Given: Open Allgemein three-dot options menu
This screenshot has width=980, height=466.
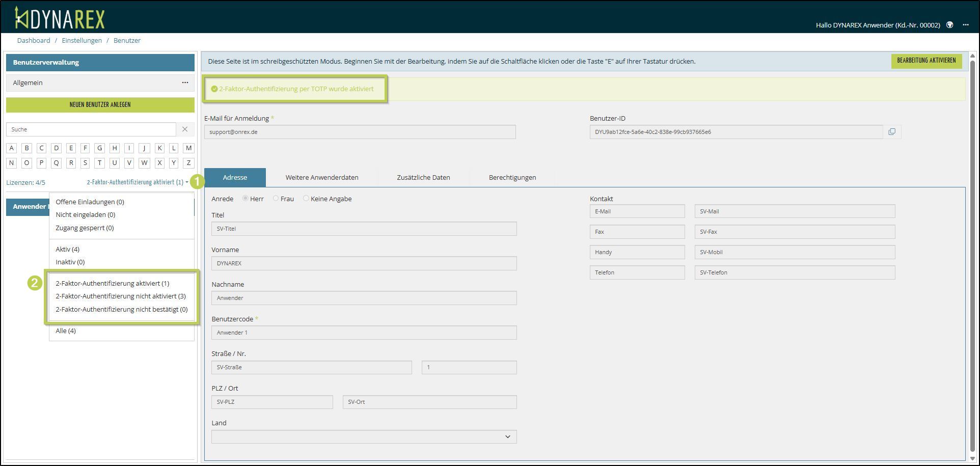Looking at the screenshot, I should tap(185, 83).
